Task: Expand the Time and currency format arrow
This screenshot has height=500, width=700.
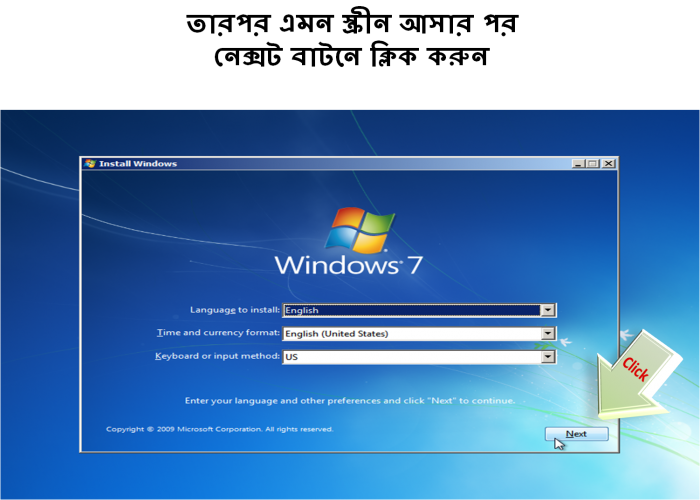Action: [548, 333]
